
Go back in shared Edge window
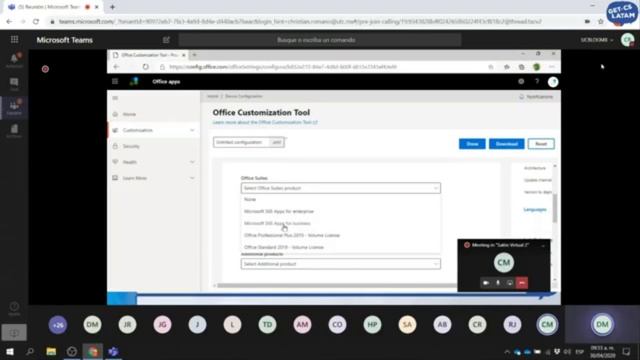(116, 67)
